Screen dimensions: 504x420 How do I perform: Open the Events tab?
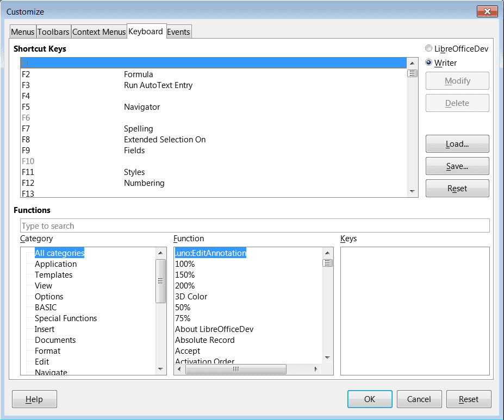point(179,32)
